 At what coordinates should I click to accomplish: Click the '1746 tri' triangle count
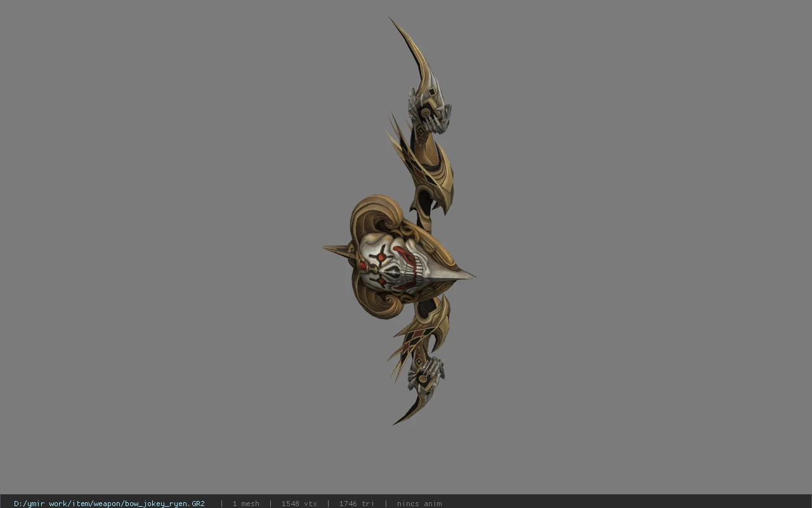[x=357, y=504]
